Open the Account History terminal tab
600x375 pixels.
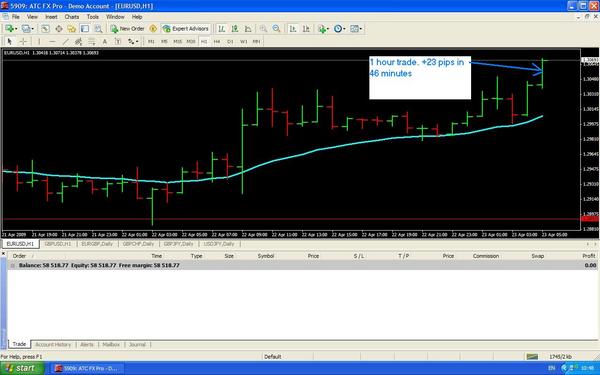click(53, 345)
